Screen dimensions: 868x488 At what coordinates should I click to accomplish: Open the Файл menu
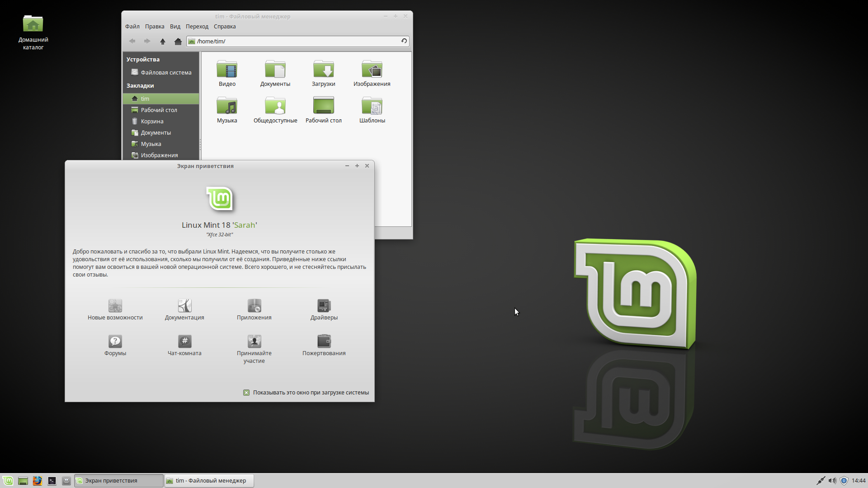pos(132,27)
